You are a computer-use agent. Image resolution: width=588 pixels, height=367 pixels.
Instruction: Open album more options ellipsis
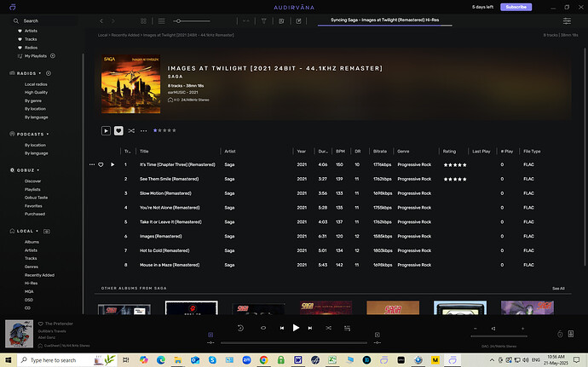pos(144,131)
